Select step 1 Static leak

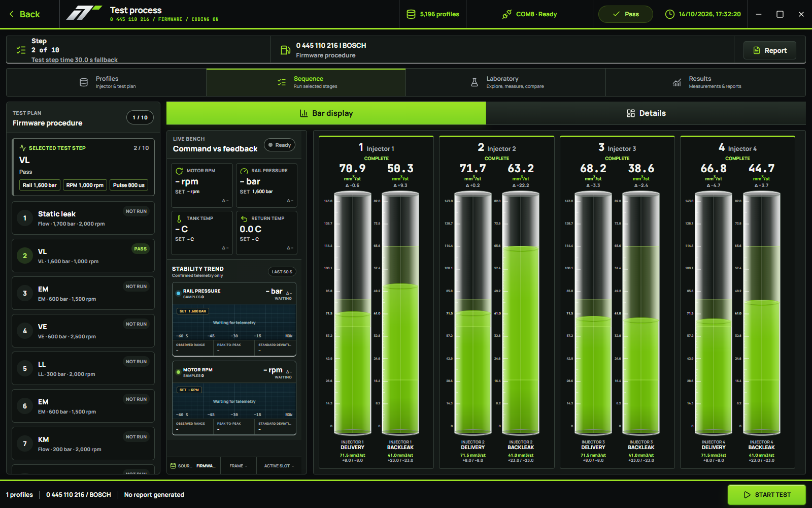tap(83, 218)
